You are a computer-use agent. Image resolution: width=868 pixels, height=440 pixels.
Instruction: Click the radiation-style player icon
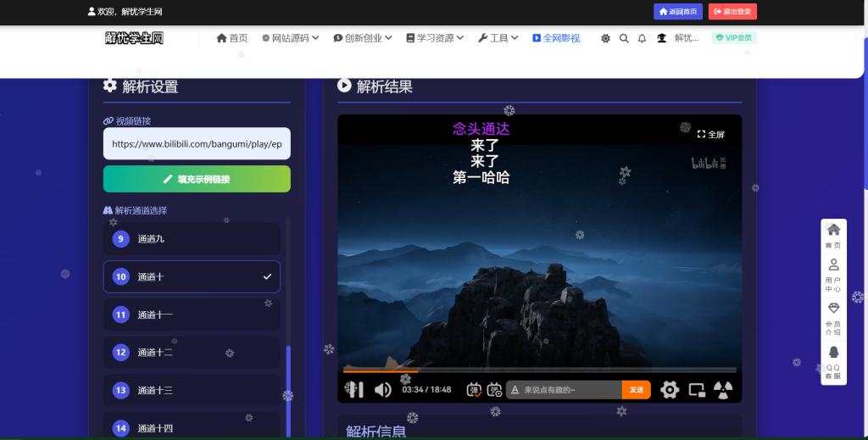coord(723,390)
